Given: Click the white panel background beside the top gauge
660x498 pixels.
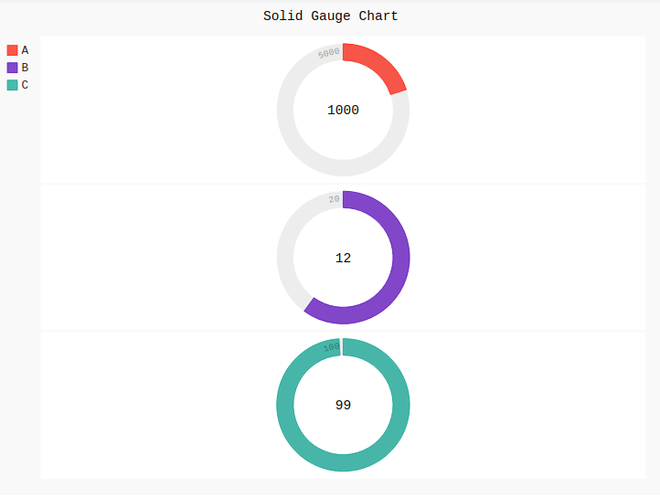Looking at the screenshot, I should coord(520,110).
